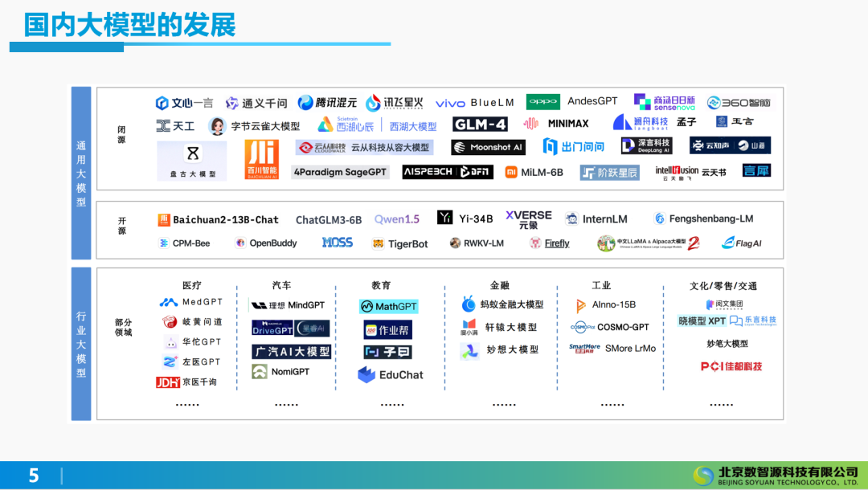Screen dimensions: 868x490
Task: Select the InternLM logo
Action: [596, 219]
